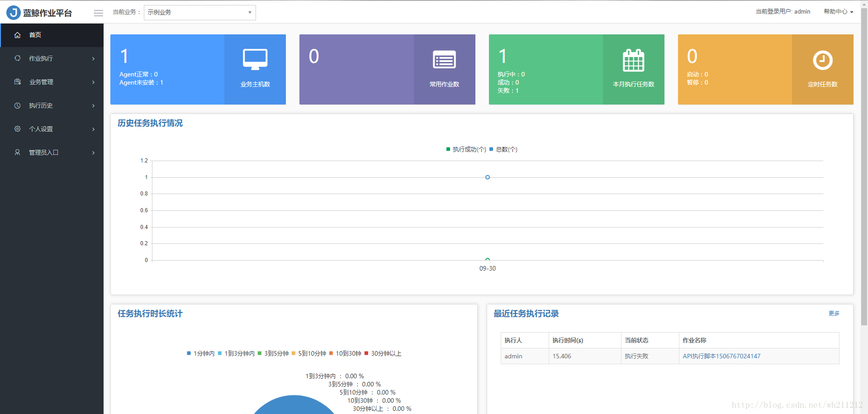868x414 pixels.
Task: Click the page vertical scrollbar
Action: coord(864,167)
